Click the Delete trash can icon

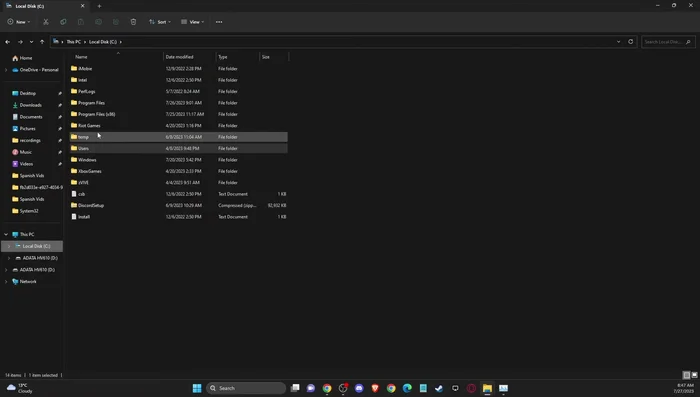pyautogui.click(x=133, y=22)
